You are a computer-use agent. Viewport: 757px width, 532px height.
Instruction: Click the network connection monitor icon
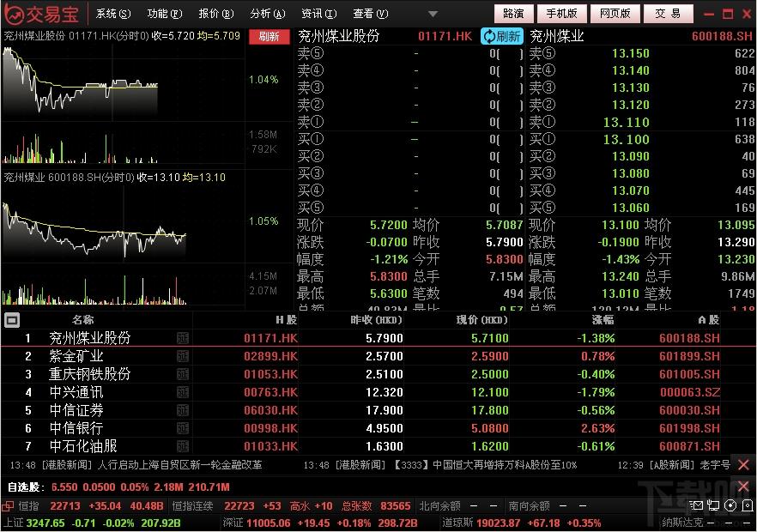713,505
